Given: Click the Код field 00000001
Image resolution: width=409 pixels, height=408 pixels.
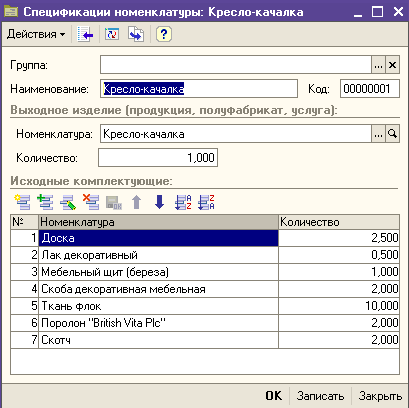Looking at the screenshot, I should [370, 89].
